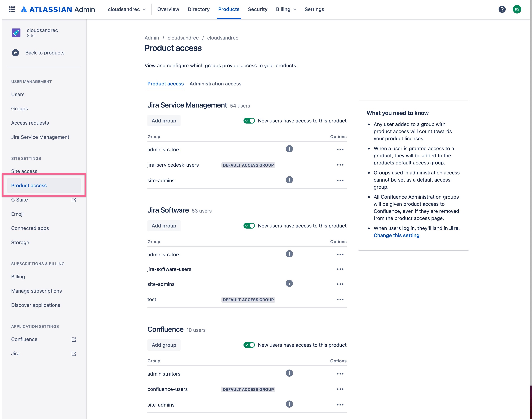
Task: Click the G Suite external link icon
Action: point(74,200)
